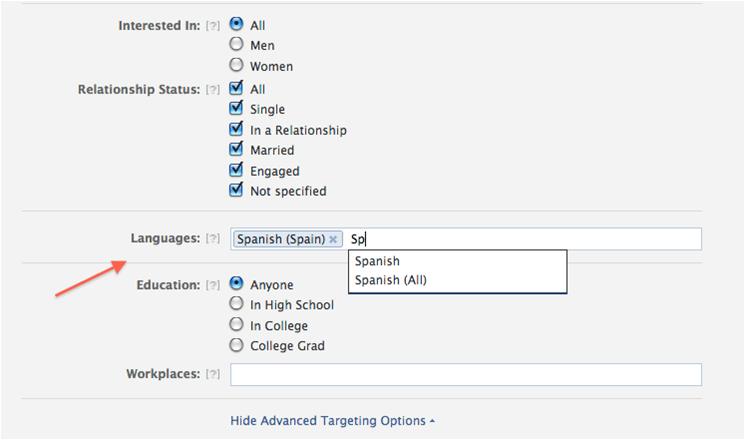Screen dimensions: 745x440
Task: Toggle the Engaged checkbox
Action: 236,170
